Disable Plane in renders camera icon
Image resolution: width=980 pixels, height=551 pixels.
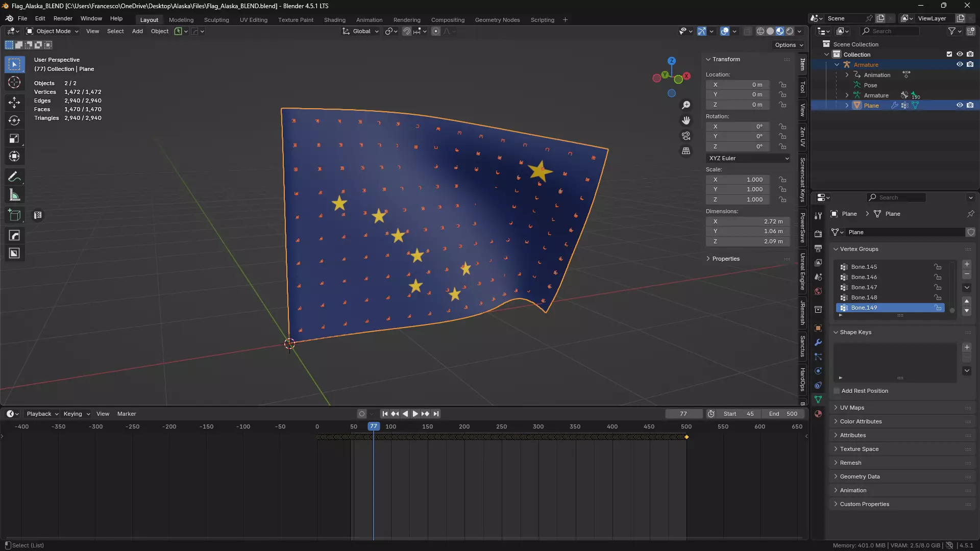tap(970, 106)
